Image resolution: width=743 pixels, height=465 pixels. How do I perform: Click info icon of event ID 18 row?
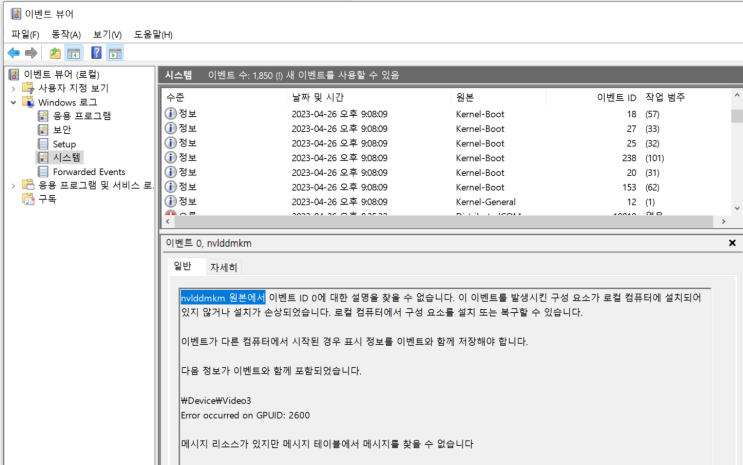click(x=170, y=114)
